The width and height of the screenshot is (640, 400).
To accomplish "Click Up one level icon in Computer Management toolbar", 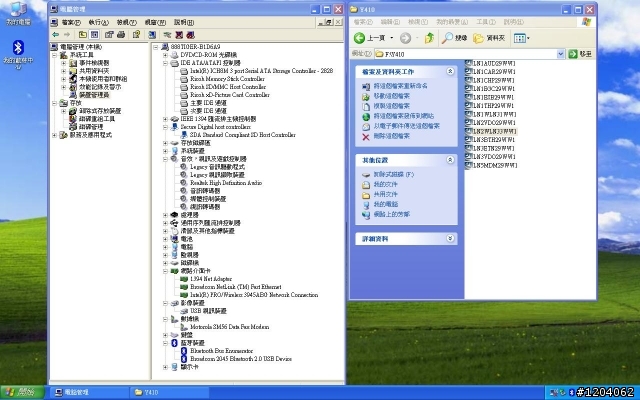I will tap(83, 35).
